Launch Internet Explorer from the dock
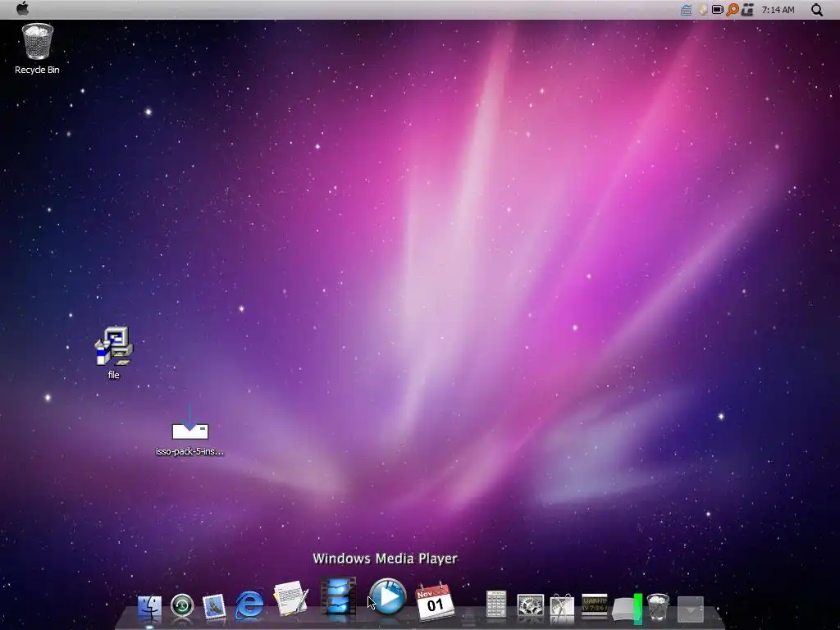The image size is (840, 630). tap(249, 605)
